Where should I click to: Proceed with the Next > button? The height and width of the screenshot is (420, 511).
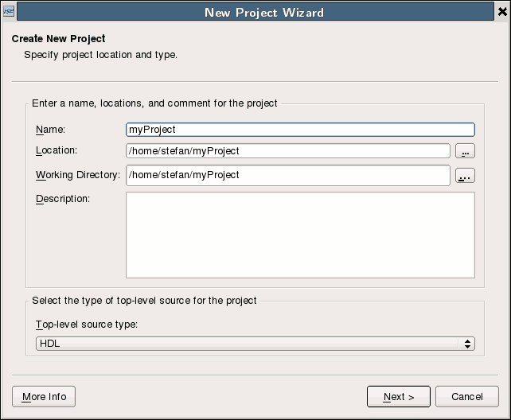[399, 396]
